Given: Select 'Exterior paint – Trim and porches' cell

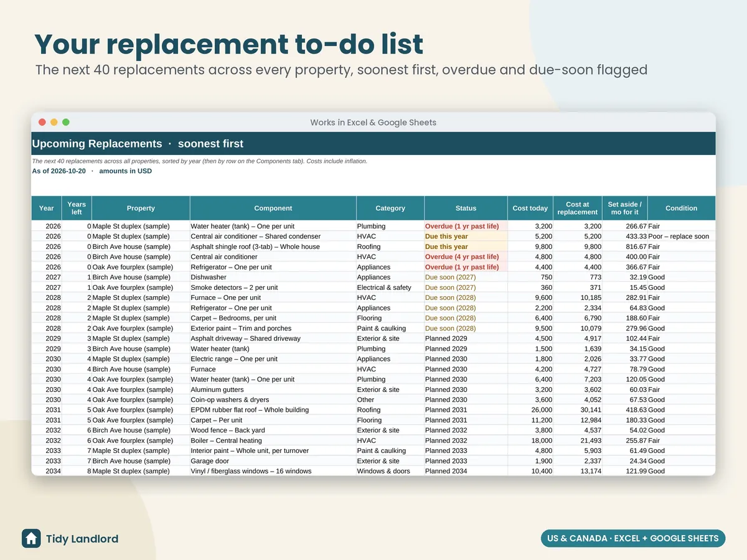Looking at the screenshot, I should [273, 329].
